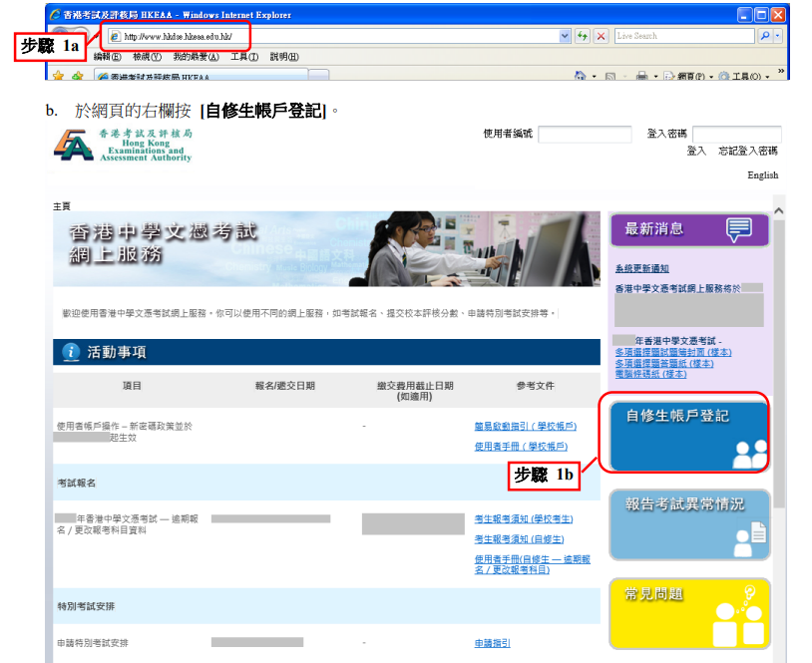This screenshot has height=663, width=812.
Task: Open the 檢視(V) menu
Action: 147,57
